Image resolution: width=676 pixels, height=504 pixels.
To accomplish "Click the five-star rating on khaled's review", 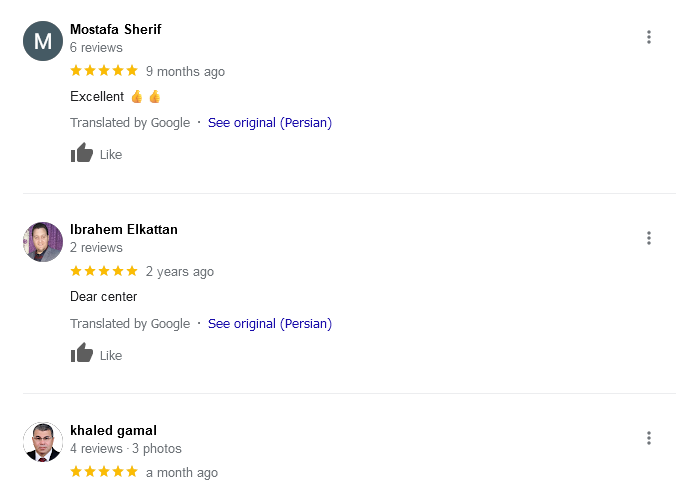I will click(104, 472).
